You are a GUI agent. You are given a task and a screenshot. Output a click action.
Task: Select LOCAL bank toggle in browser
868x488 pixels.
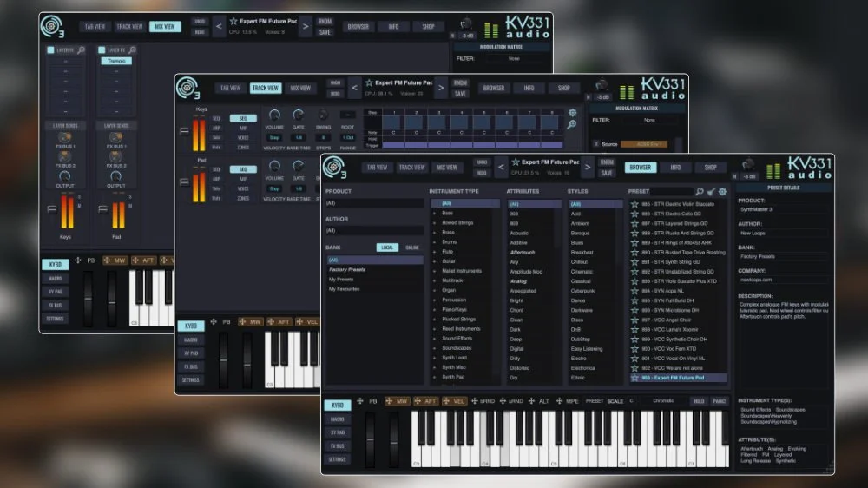click(387, 247)
